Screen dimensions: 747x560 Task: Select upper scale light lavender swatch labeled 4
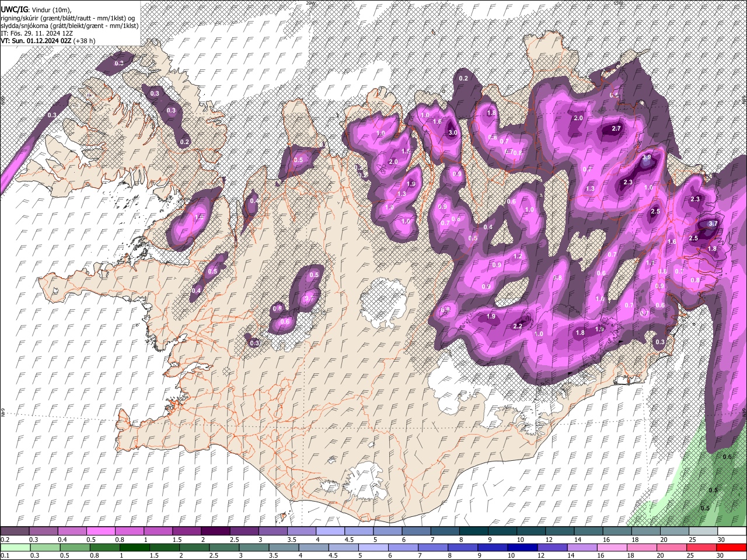(x=330, y=531)
